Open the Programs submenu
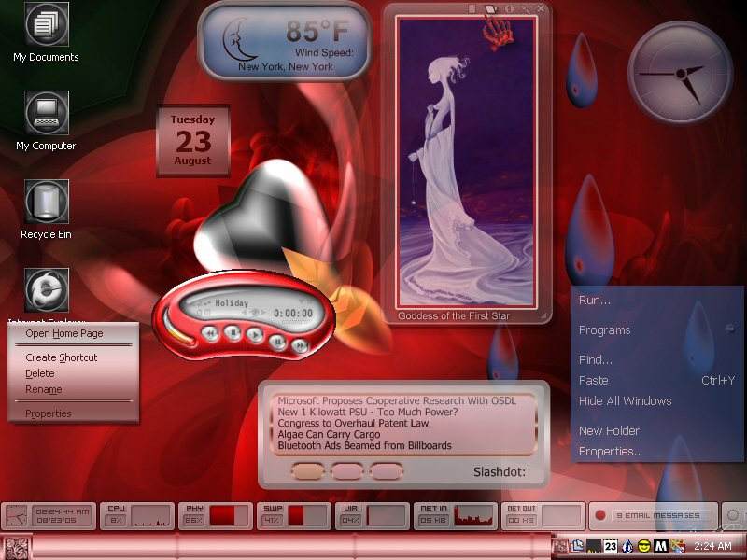Viewport: 747px width, 560px height. coord(604,330)
